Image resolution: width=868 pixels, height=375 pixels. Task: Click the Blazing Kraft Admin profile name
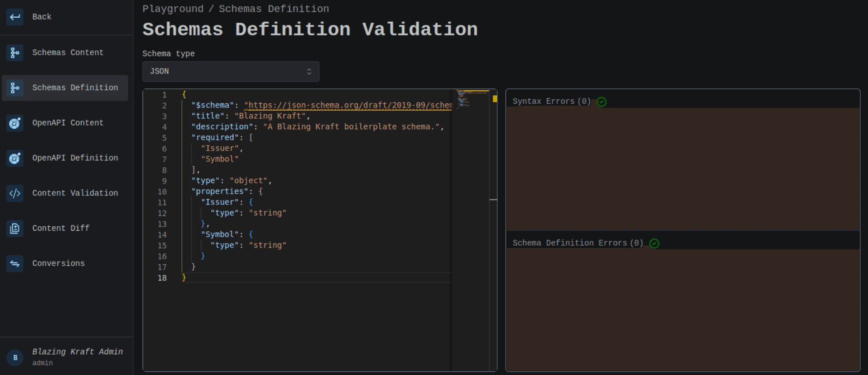[78, 351]
